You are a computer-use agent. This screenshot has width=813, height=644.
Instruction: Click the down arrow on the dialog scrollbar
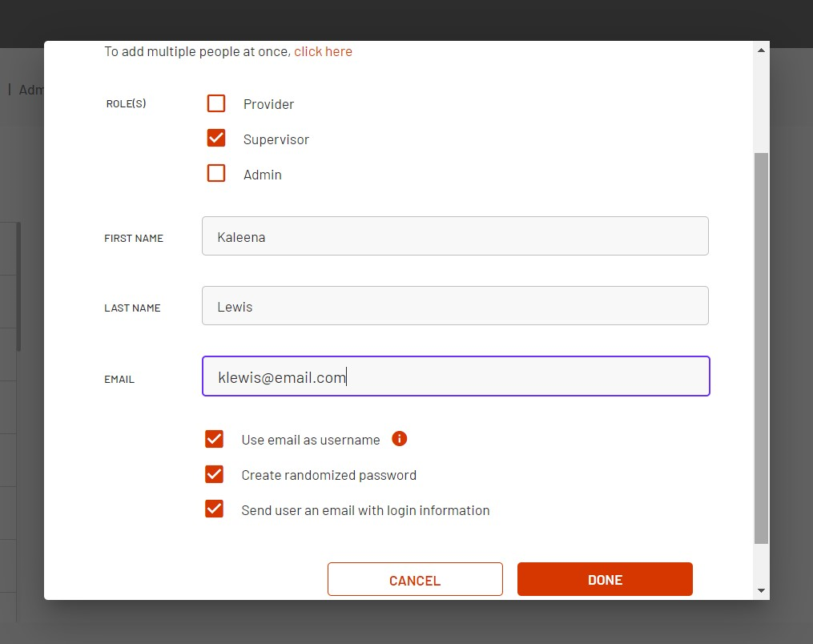pos(760,590)
